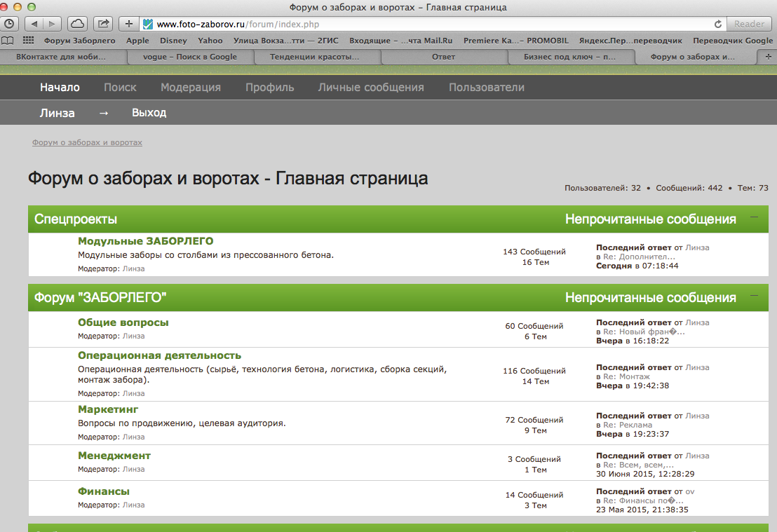The image size is (777, 532).
Task: Open a new tab with plus button
Action: [x=768, y=57]
